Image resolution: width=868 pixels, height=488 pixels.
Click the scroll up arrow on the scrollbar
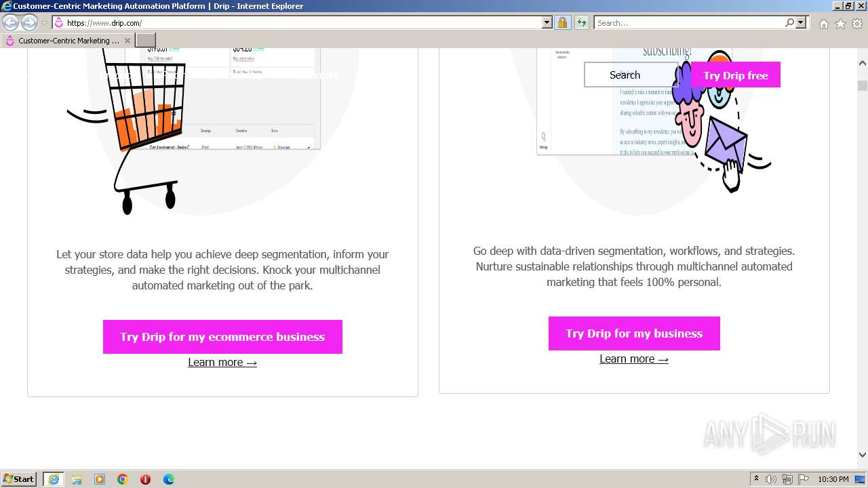(x=863, y=64)
